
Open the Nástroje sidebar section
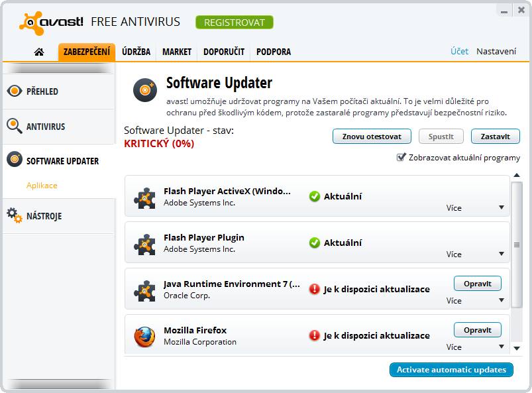tap(58, 216)
